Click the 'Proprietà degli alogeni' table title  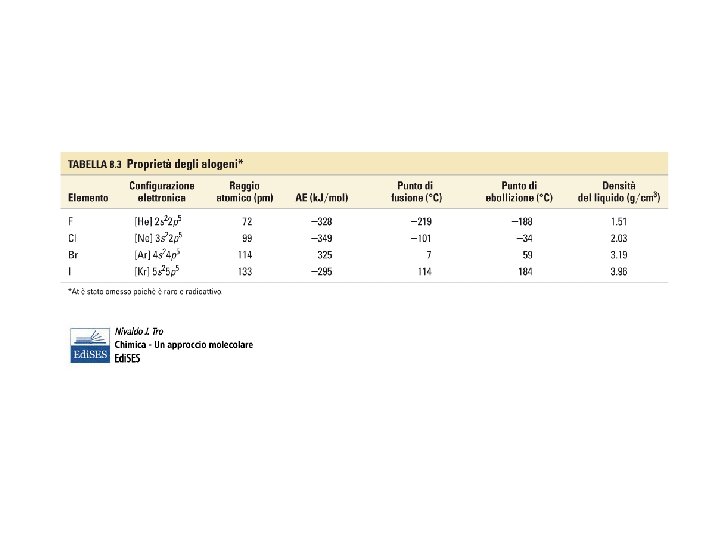pyautogui.click(x=185, y=163)
